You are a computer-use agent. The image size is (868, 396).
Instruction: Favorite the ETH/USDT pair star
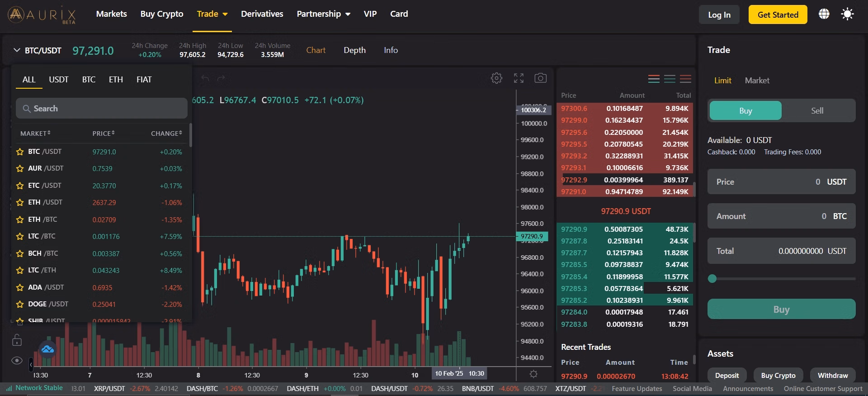[20, 203]
